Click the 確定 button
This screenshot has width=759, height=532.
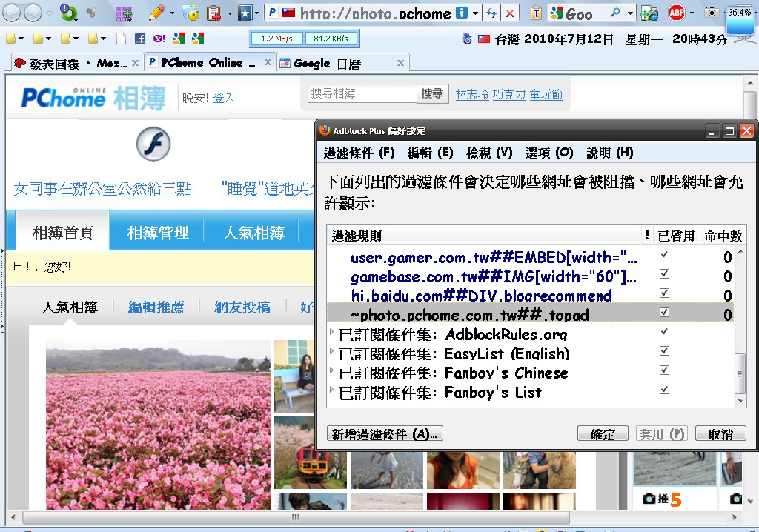[603, 433]
